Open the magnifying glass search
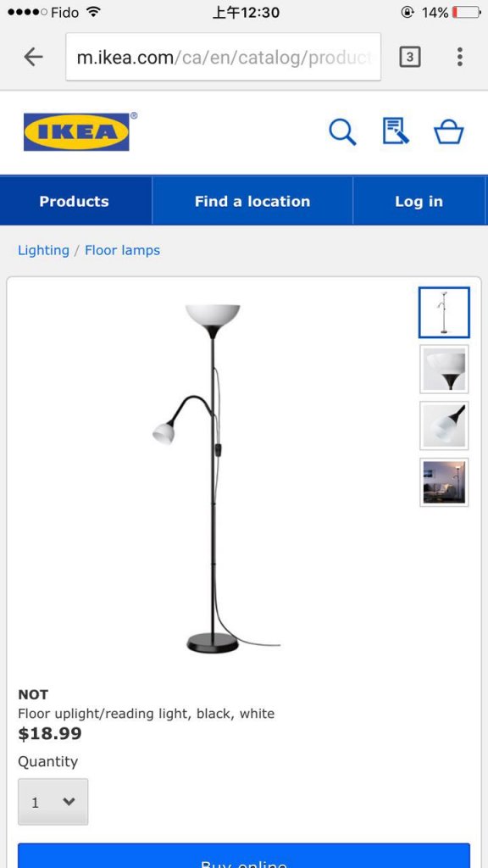This screenshot has width=488, height=868. pyautogui.click(x=342, y=132)
